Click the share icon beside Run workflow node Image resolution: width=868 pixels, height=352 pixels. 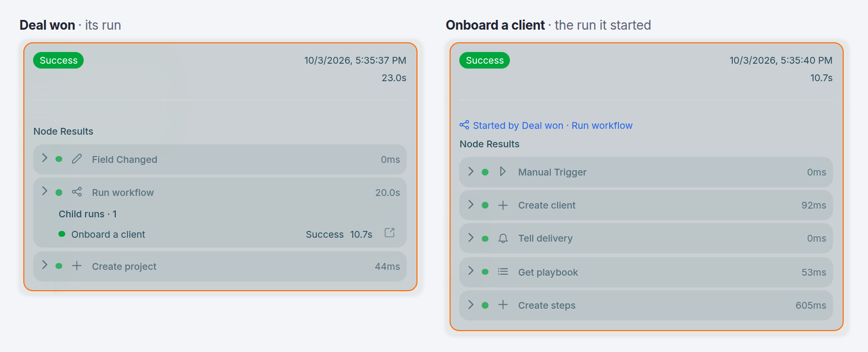77,192
